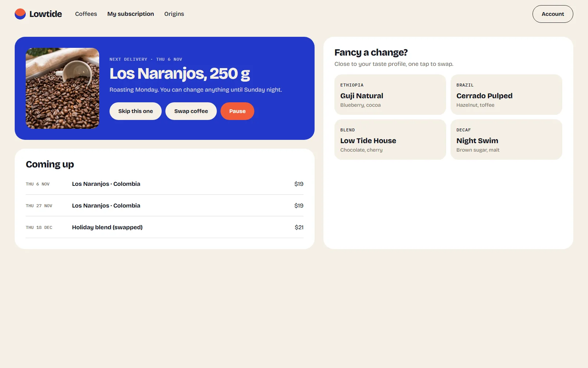Viewport: 588px width, 368px height.
Task: Open the Origins nav link
Action: click(174, 14)
